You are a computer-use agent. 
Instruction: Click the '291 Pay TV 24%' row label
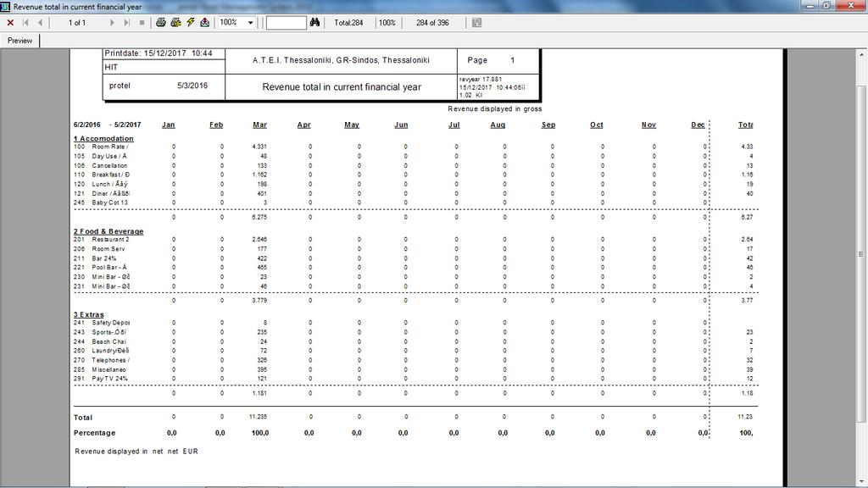(x=101, y=379)
